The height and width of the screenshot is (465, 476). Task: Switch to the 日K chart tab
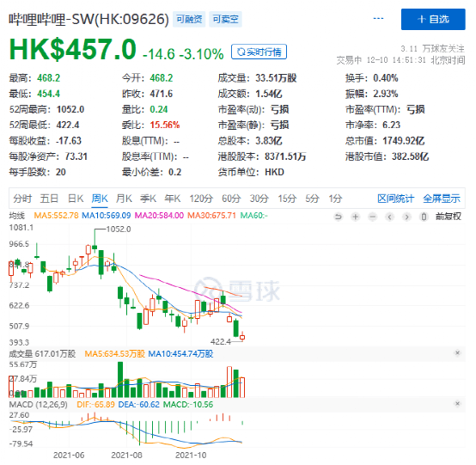(x=76, y=199)
